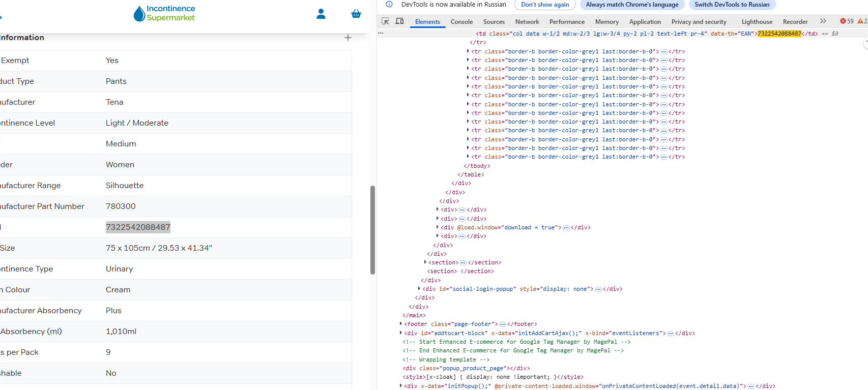Open the Sources tab
868x390 pixels.
(x=494, y=22)
